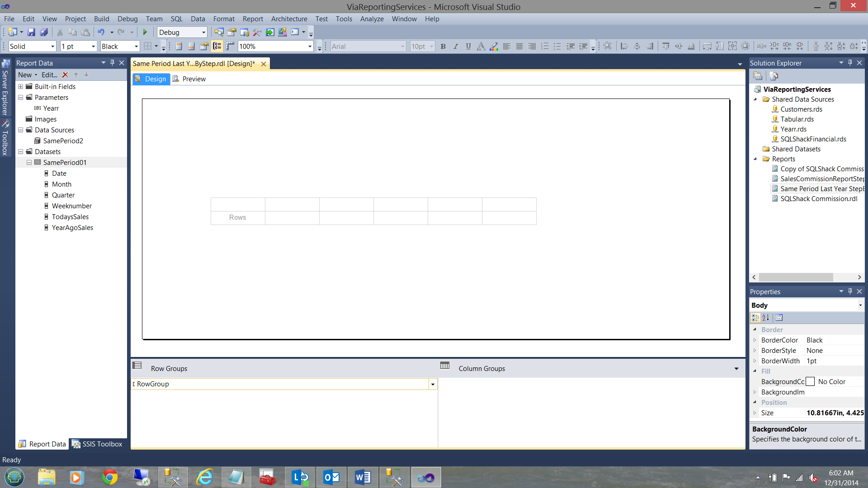The height and width of the screenshot is (488, 868).
Task: Click the Save All icon
Action: coord(44,32)
